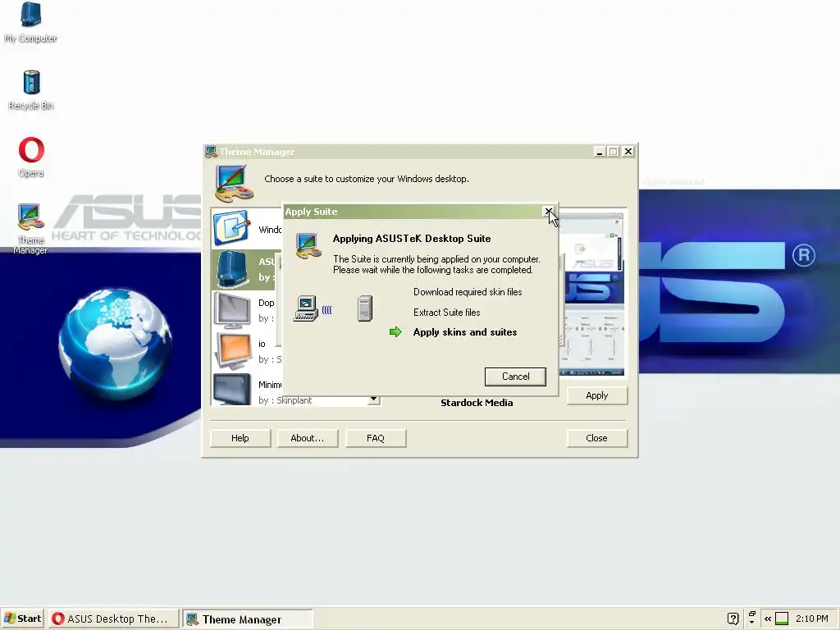Cancel applying the suite
This screenshot has width=840, height=630.
[x=515, y=377]
